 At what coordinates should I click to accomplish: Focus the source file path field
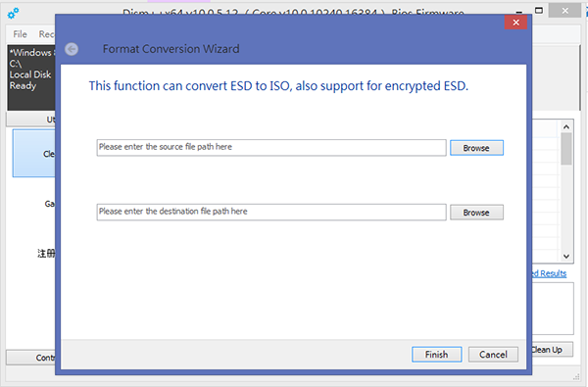(x=271, y=147)
